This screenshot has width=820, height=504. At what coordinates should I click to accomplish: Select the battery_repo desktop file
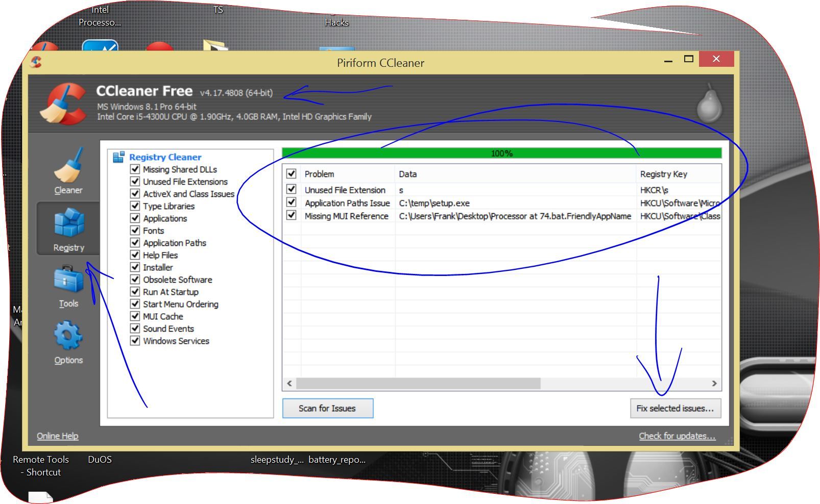337,460
